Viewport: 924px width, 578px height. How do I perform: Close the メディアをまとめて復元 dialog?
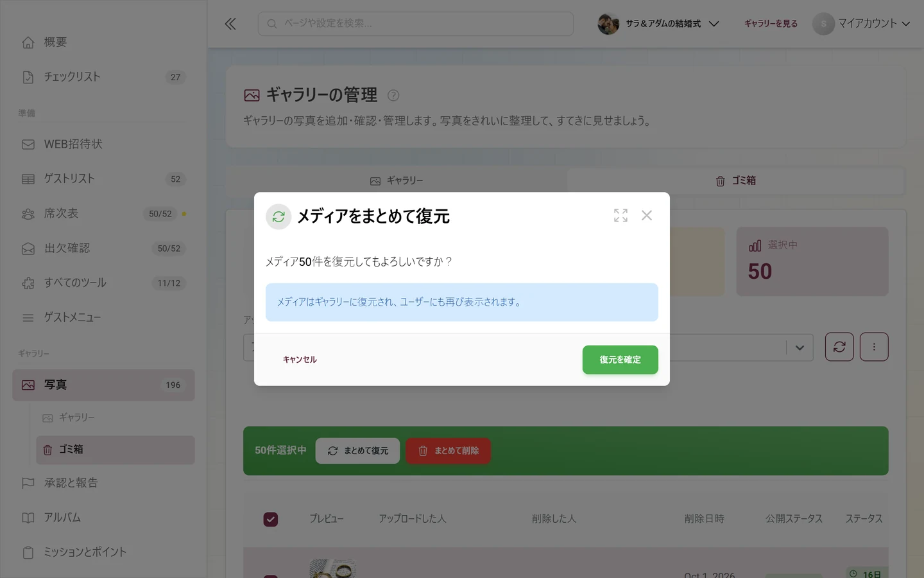[647, 216]
